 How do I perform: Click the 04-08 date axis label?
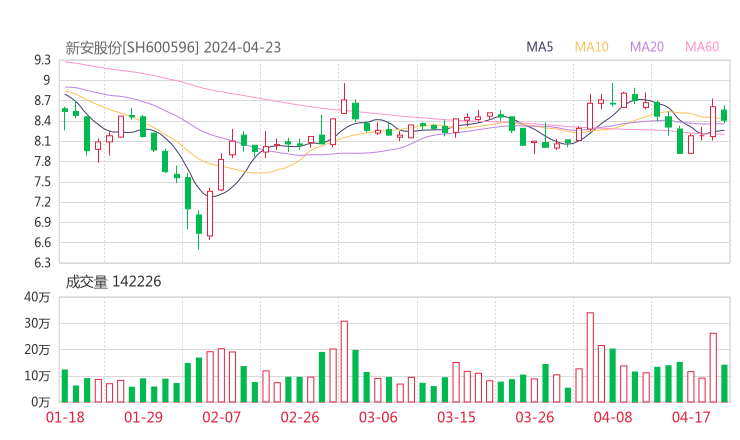[x=613, y=417]
